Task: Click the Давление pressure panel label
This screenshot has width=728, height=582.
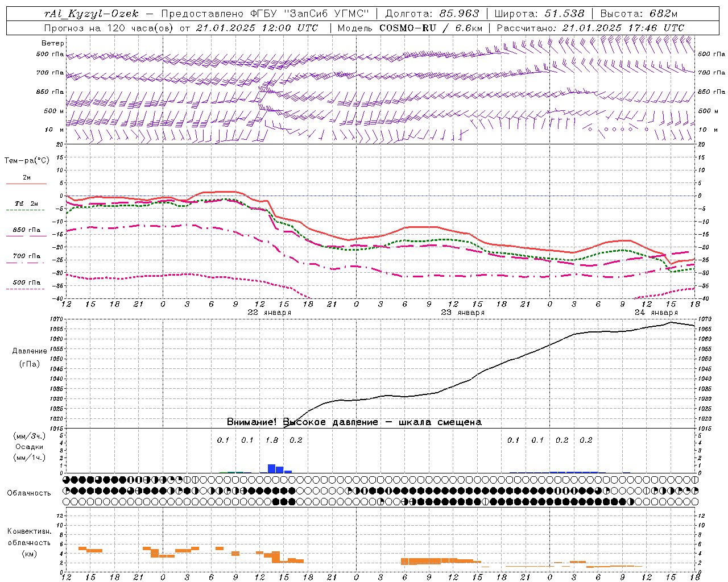Action: [x=30, y=351]
